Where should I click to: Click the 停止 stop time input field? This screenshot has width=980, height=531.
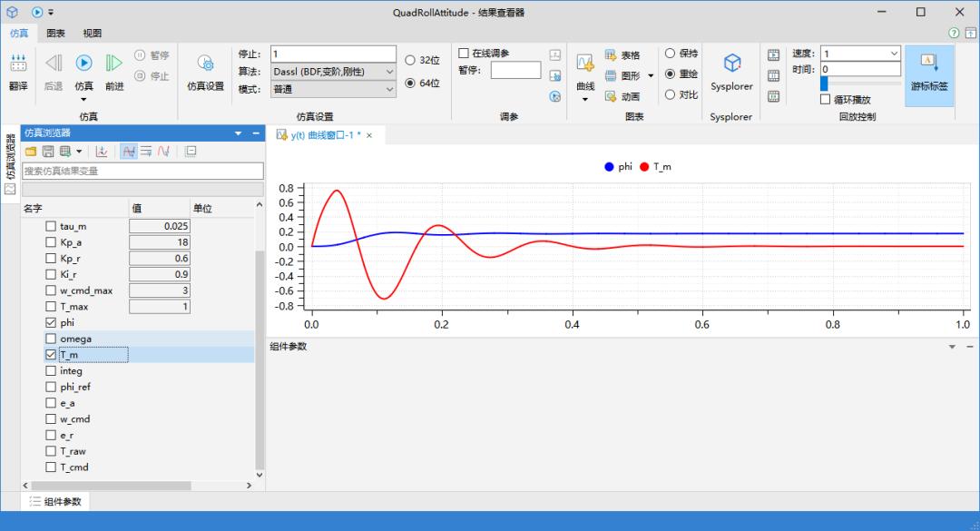333,54
